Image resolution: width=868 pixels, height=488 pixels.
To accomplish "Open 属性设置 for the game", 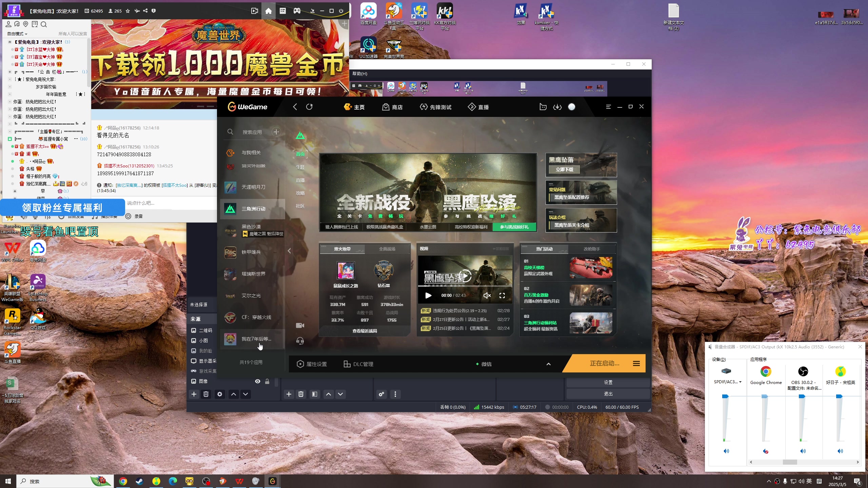I will (x=312, y=364).
